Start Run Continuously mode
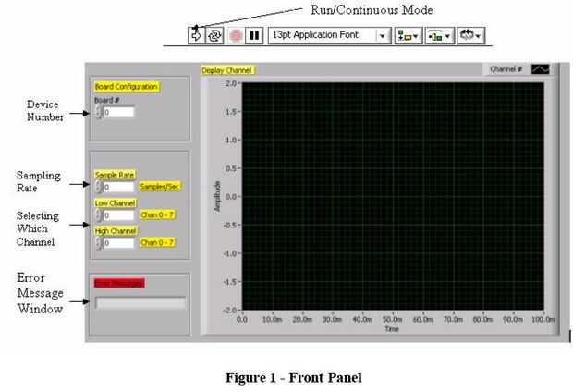The width and height of the screenshot is (573, 392). (214, 35)
